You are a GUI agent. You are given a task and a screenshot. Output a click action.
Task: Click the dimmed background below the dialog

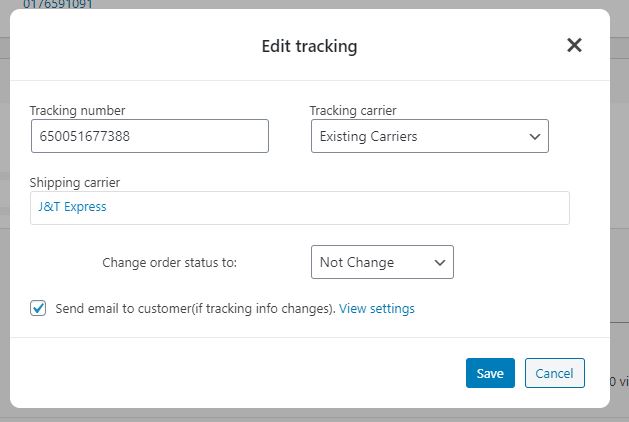pos(300,415)
